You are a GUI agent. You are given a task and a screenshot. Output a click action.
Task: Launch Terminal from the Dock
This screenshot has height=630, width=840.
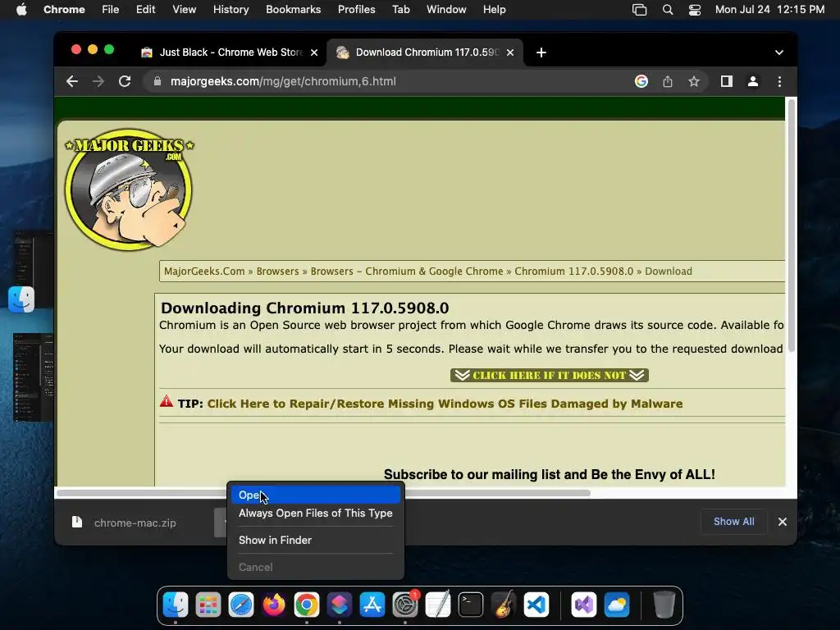click(x=471, y=605)
